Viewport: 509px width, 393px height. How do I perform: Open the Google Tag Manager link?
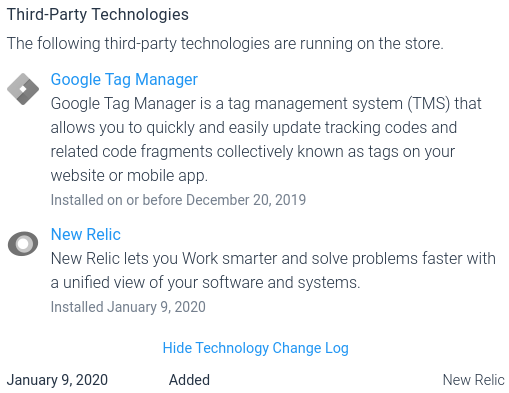coord(124,80)
